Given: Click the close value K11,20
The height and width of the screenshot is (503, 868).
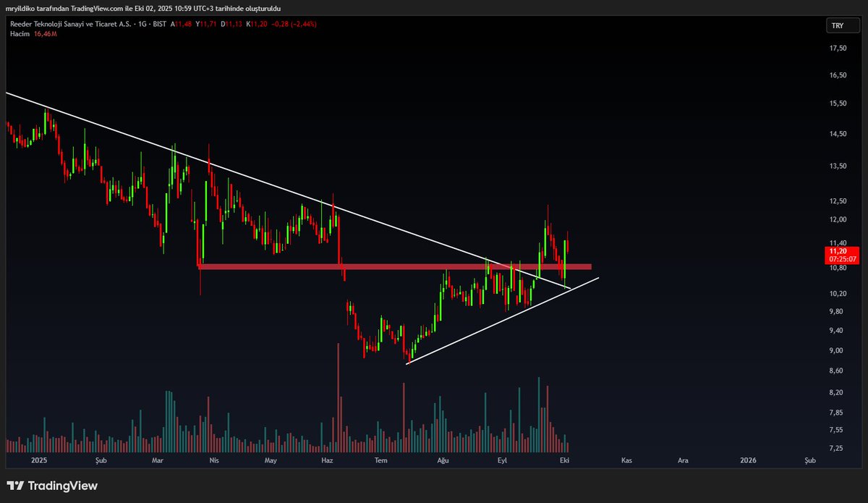Looking at the screenshot, I should coord(256,24).
